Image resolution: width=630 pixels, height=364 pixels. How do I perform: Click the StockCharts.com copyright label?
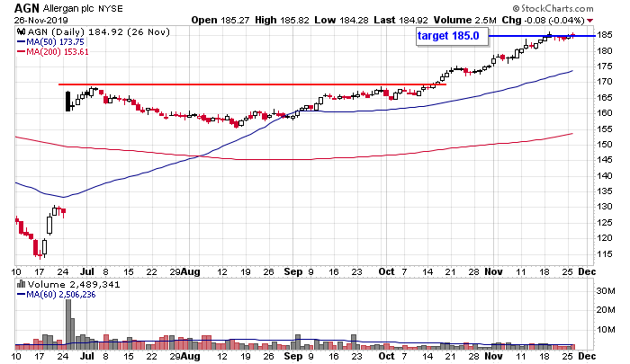tap(553, 8)
